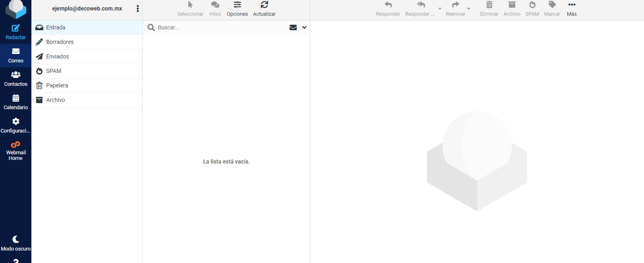Open the Enviados sent folder
Screen dimensions: 644x263
(57, 56)
